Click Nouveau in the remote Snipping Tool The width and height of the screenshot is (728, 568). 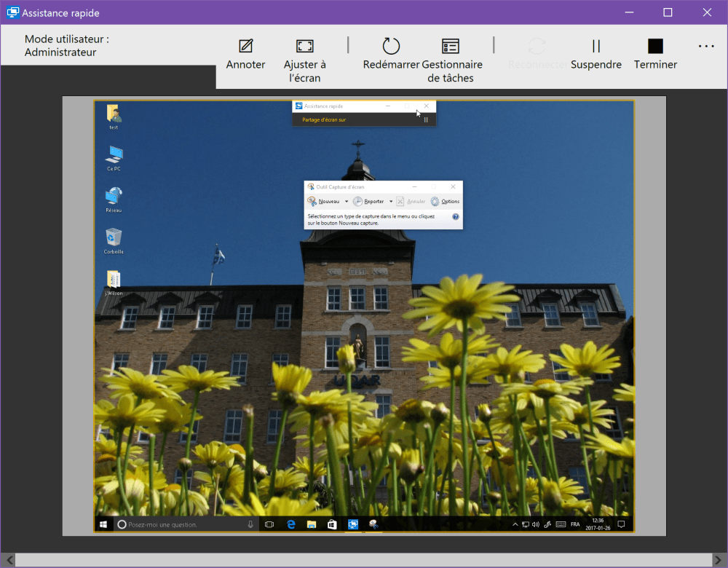click(324, 202)
